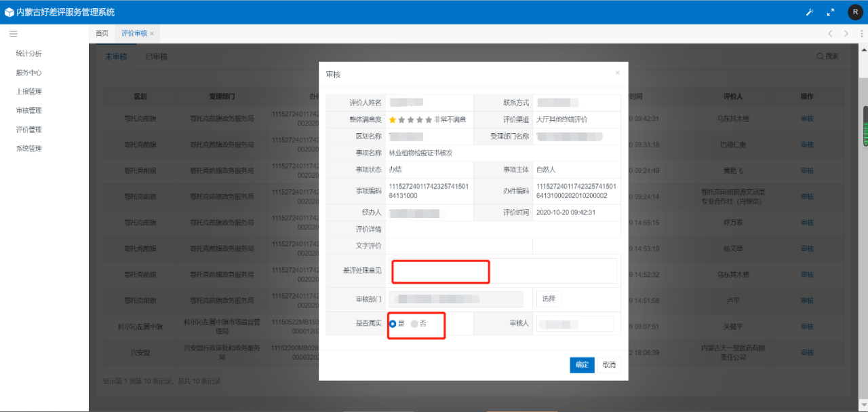Click the 审核部门 disabled field
868x412 pixels.
tap(456, 299)
